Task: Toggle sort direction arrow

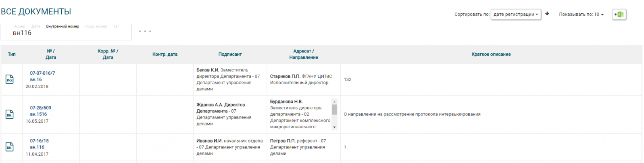Action: (547, 14)
